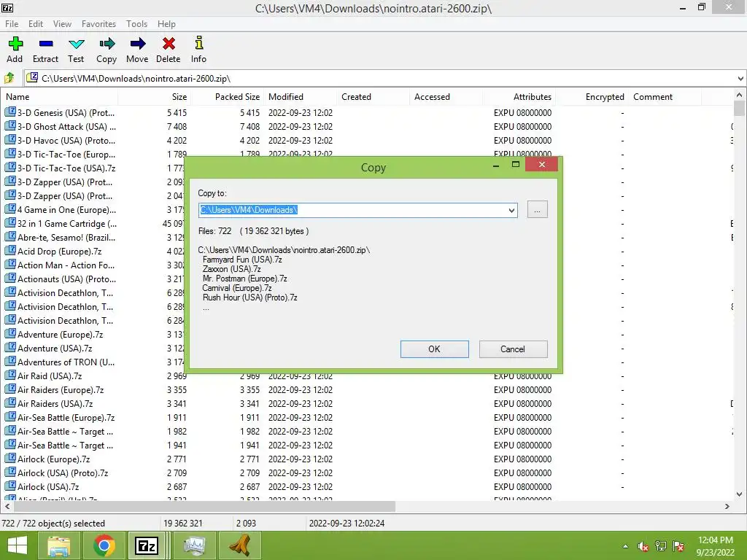Show hidden tray icons arrow
Viewport: 747px width, 560px height.
pyautogui.click(x=625, y=546)
